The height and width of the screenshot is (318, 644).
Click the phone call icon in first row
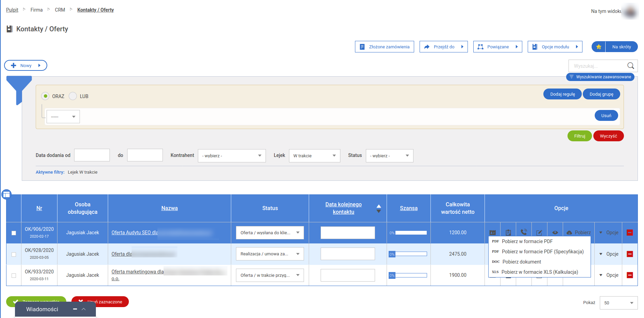pos(524,232)
